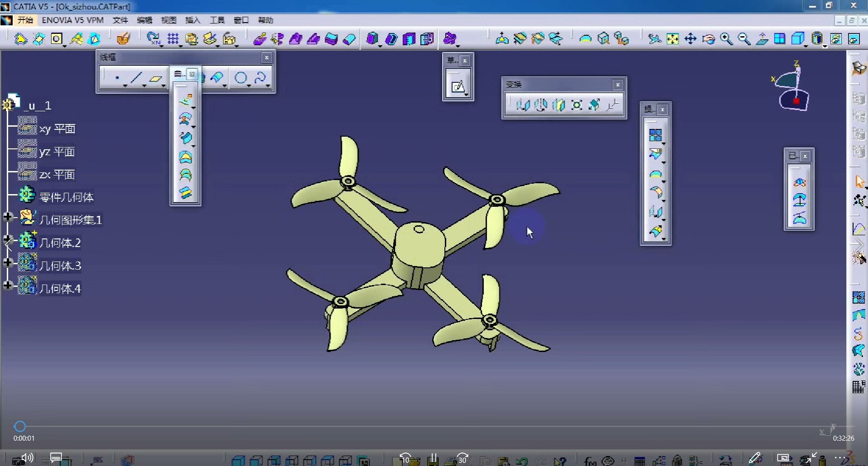The height and width of the screenshot is (466, 868).
Task: Open the Work on Support grid dropdown arrow
Action: 181,46
